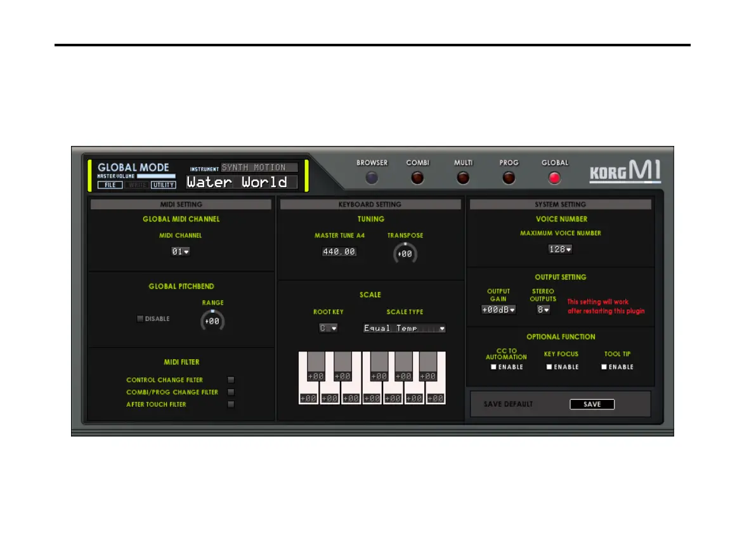Viewport: 756px width, 533px height.
Task: Open the BROWSER mode LED button
Action: coord(371,178)
